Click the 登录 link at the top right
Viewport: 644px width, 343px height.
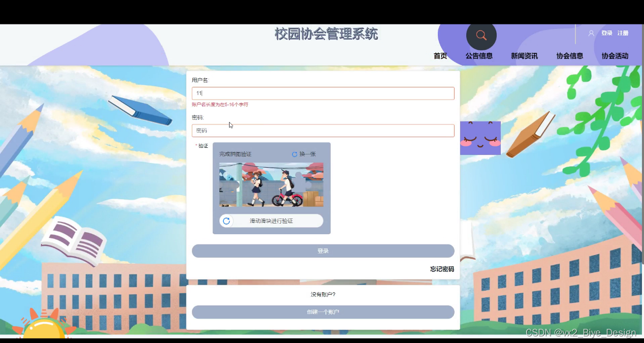pyautogui.click(x=606, y=33)
